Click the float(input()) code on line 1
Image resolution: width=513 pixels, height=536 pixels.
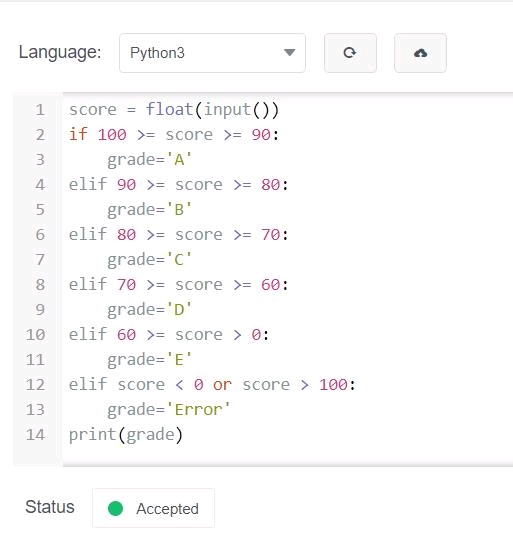point(213,110)
